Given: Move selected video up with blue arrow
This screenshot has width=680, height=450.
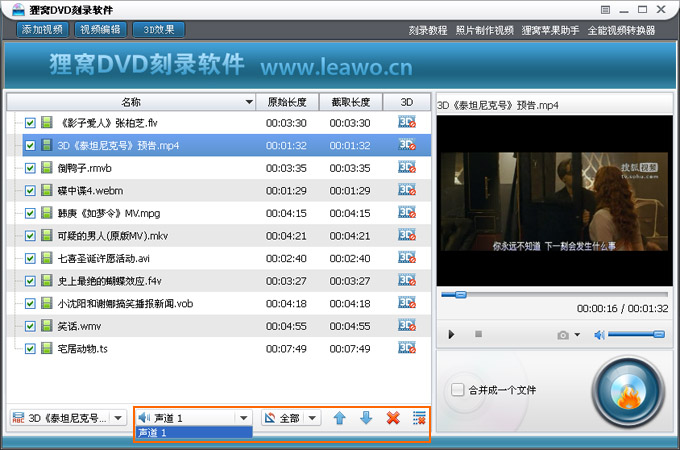Looking at the screenshot, I should (x=340, y=418).
